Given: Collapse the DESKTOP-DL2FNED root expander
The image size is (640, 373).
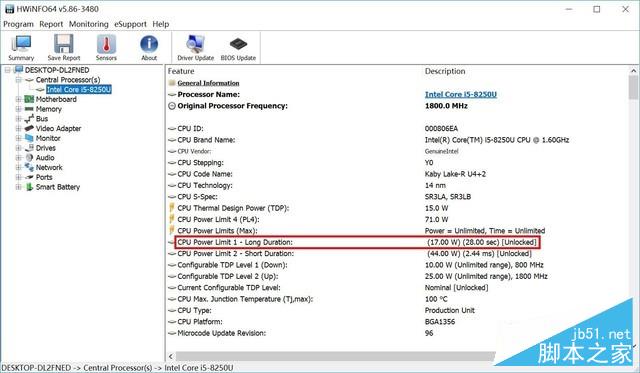Looking at the screenshot, I should [8, 70].
